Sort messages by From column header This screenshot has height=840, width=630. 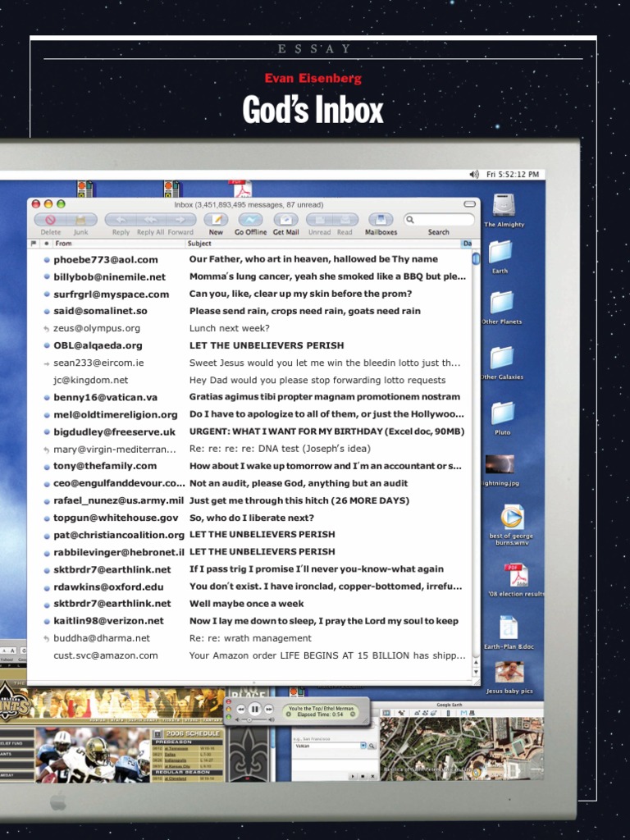pyautogui.click(x=118, y=243)
